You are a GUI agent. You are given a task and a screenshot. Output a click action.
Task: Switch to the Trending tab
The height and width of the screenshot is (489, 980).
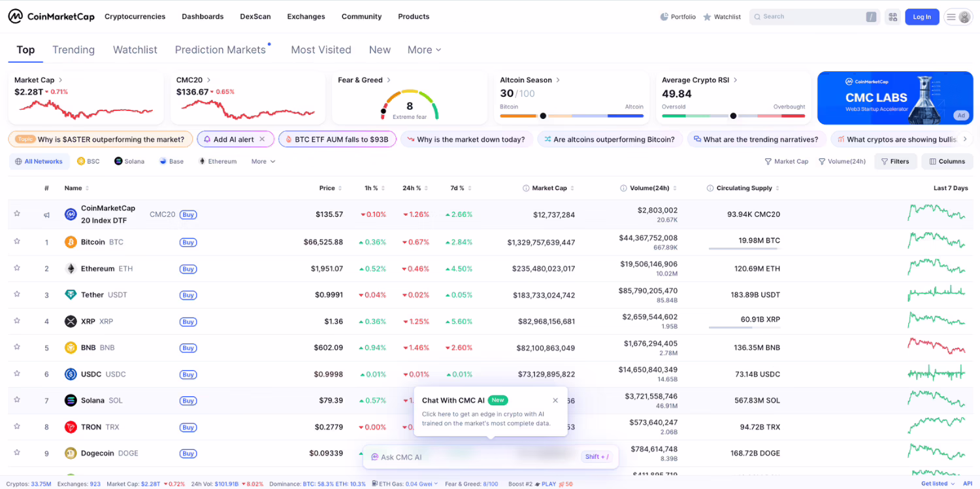73,50
